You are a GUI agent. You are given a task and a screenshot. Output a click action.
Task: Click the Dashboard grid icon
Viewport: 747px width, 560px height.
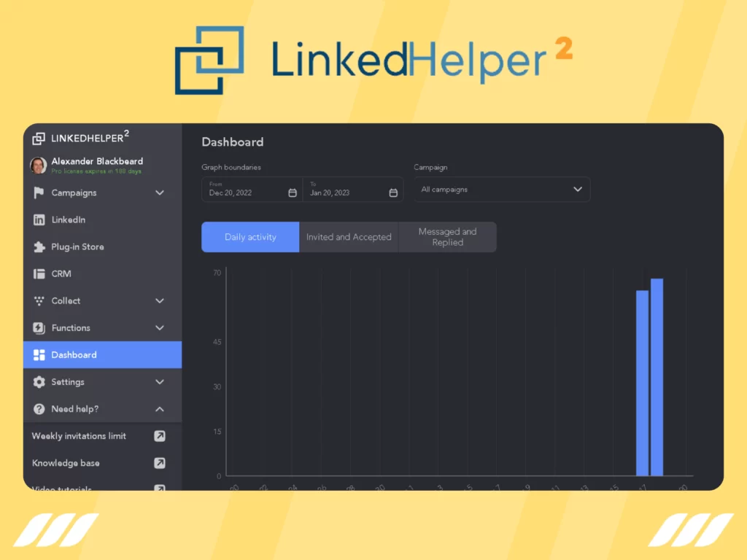click(39, 355)
